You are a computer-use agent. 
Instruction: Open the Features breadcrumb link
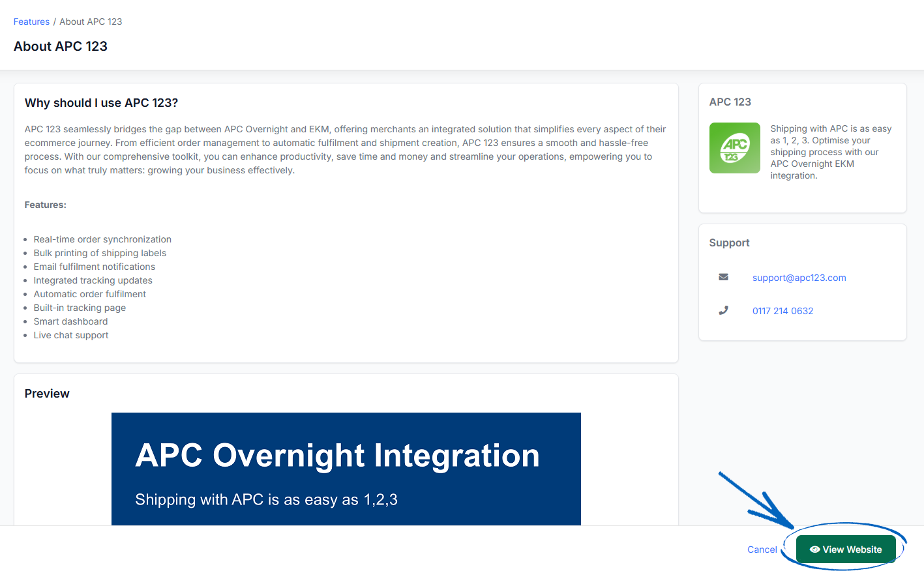tap(31, 22)
